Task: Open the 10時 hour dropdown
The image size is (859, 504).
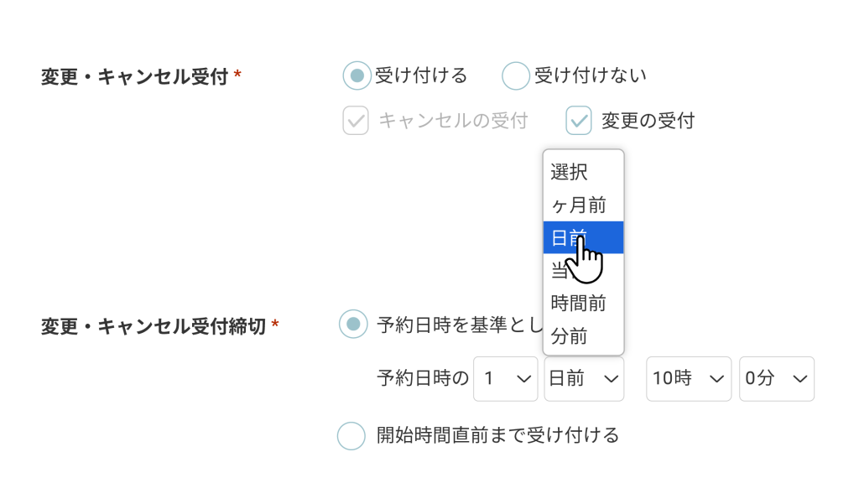Action: pos(688,379)
